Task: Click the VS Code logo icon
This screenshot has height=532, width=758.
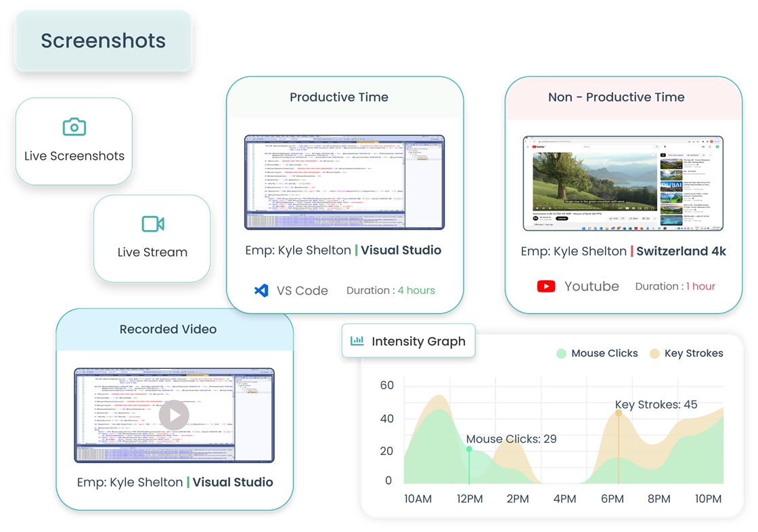Action: [261, 290]
